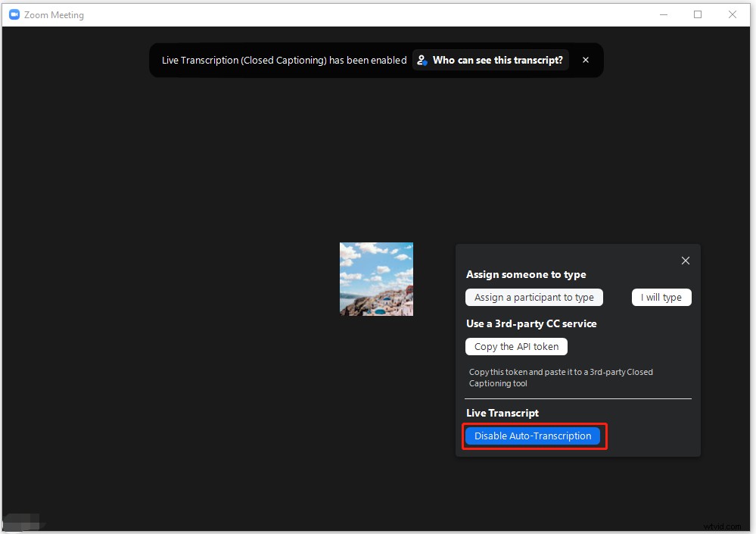Viewport: 756px width, 534px height.
Task: Click the Zoom Meeting title text
Action: tap(53, 14)
